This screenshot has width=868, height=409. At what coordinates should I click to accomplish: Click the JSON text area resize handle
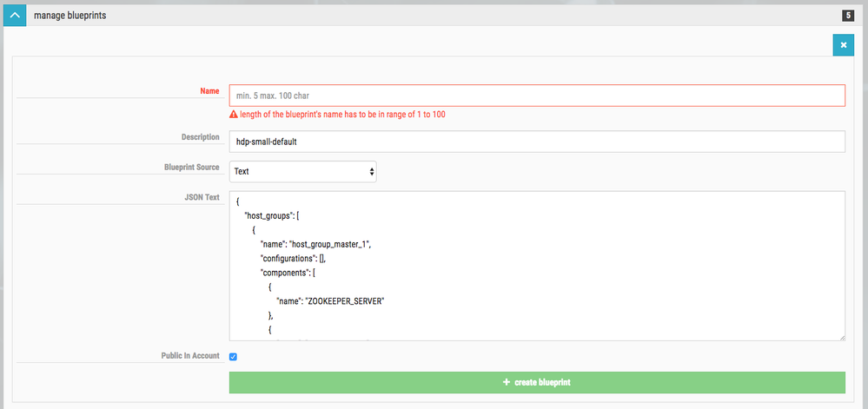[x=841, y=337]
